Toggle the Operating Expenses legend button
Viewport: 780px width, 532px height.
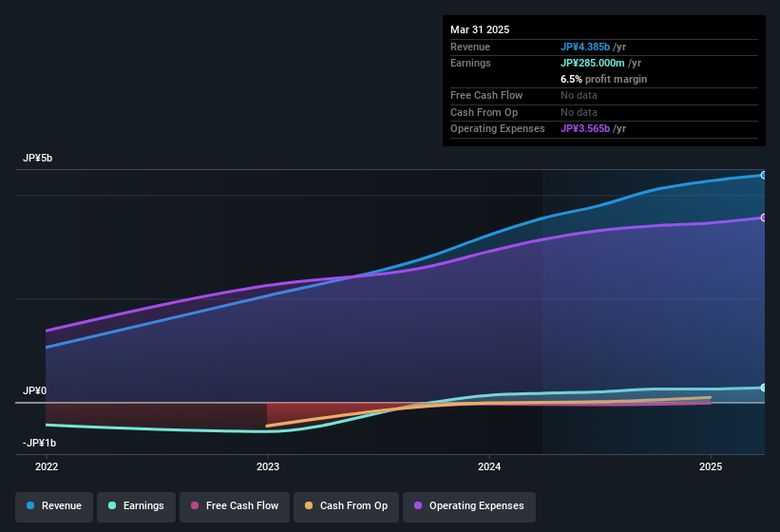(469, 506)
